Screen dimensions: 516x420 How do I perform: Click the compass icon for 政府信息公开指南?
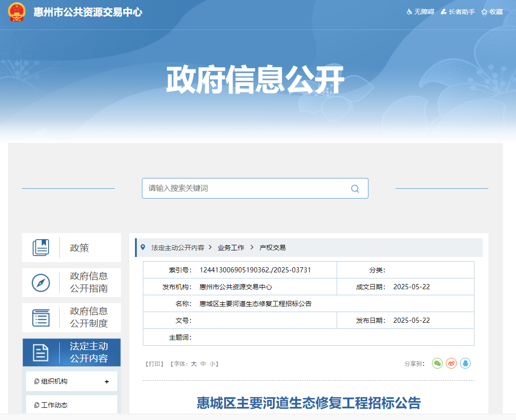(41, 283)
